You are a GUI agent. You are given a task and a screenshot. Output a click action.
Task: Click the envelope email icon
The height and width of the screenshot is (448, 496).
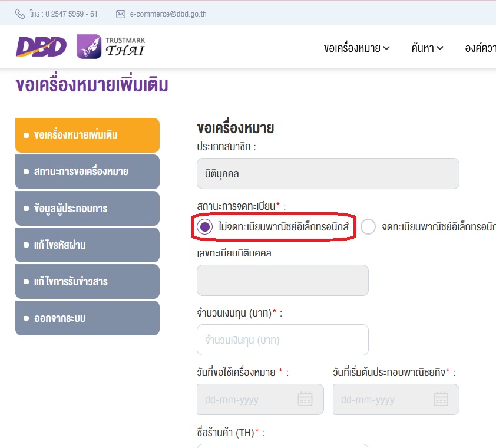[x=121, y=14]
